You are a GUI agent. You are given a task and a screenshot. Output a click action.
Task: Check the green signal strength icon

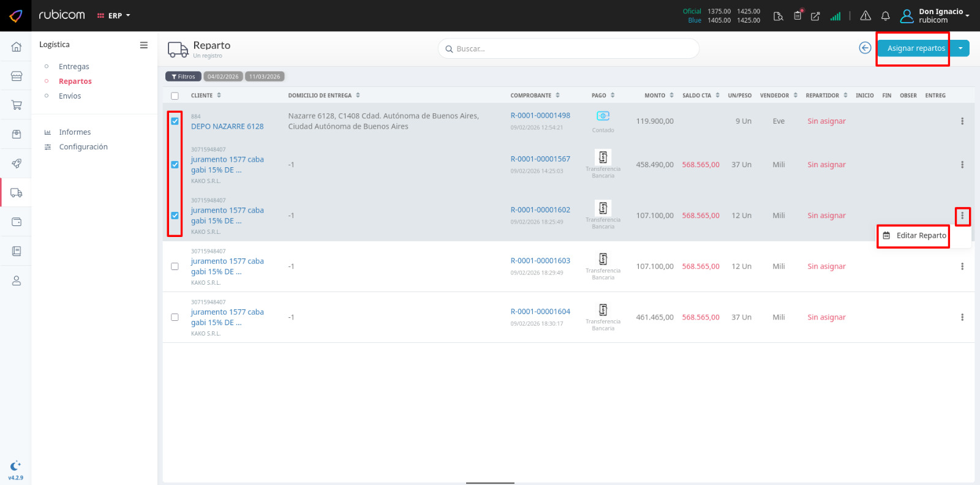click(x=835, y=16)
